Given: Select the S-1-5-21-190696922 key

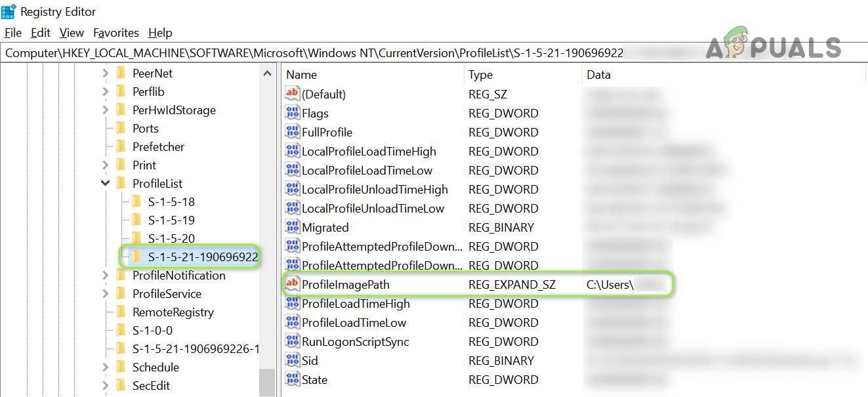Looking at the screenshot, I should [x=203, y=257].
